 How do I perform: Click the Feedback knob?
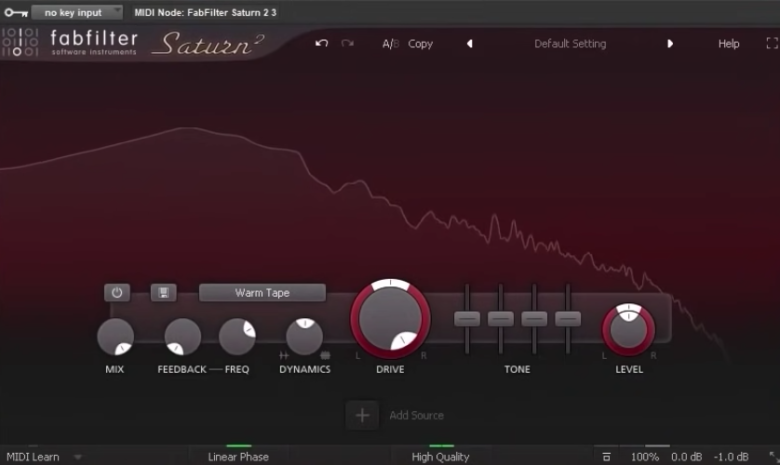point(183,337)
